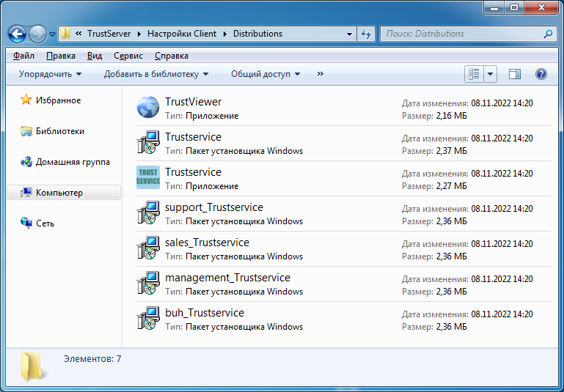Select Домашняя группа in navigation pane
This screenshot has height=392, width=564.
[x=73, y=162]
